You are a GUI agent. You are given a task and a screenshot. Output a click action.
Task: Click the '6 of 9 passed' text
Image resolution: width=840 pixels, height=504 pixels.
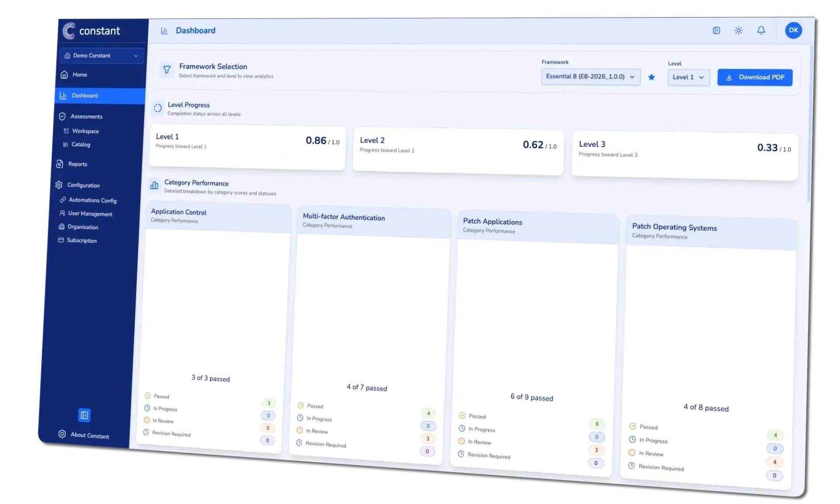point(532,397)
